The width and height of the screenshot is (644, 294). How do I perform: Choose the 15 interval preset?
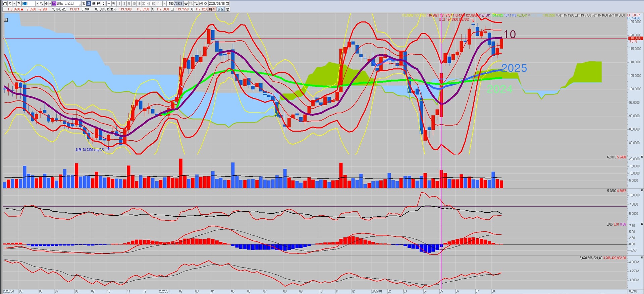click(139, 3)
